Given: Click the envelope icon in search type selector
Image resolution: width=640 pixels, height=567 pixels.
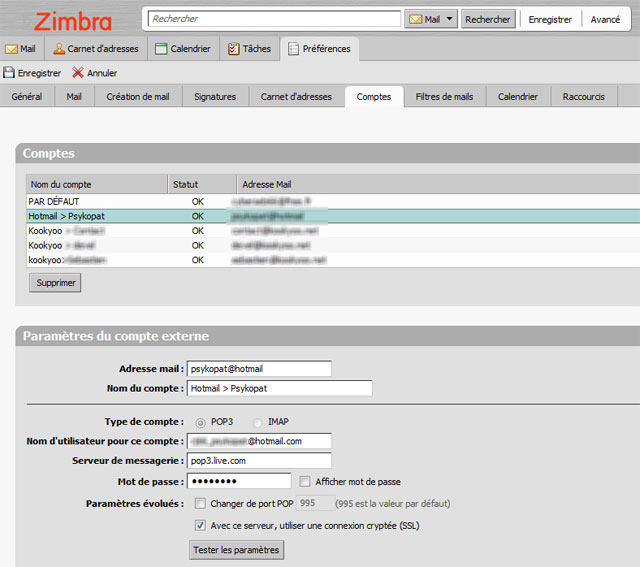Looking at the screenshot, I should [x=415, y=19].
